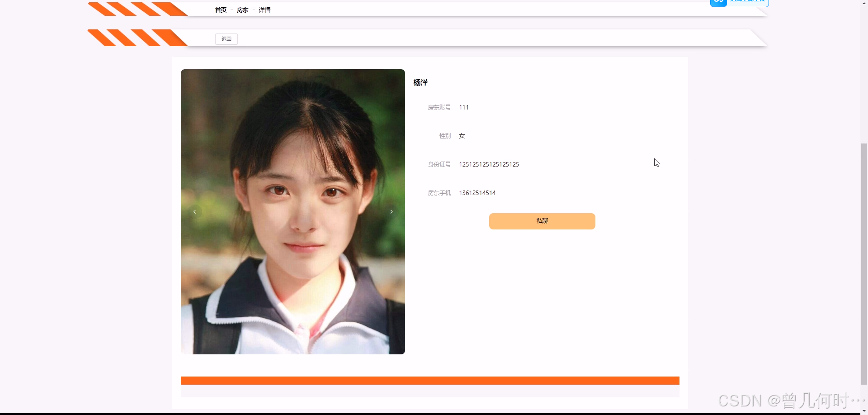Click the 房东账号 label
This screenshot has height=415, width=868.
point(439,107)
